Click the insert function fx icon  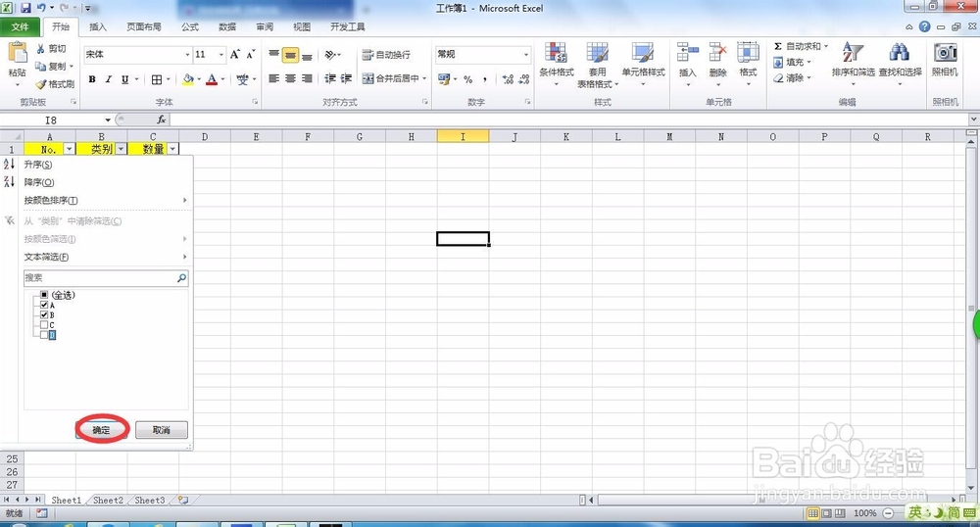point(162,120)
